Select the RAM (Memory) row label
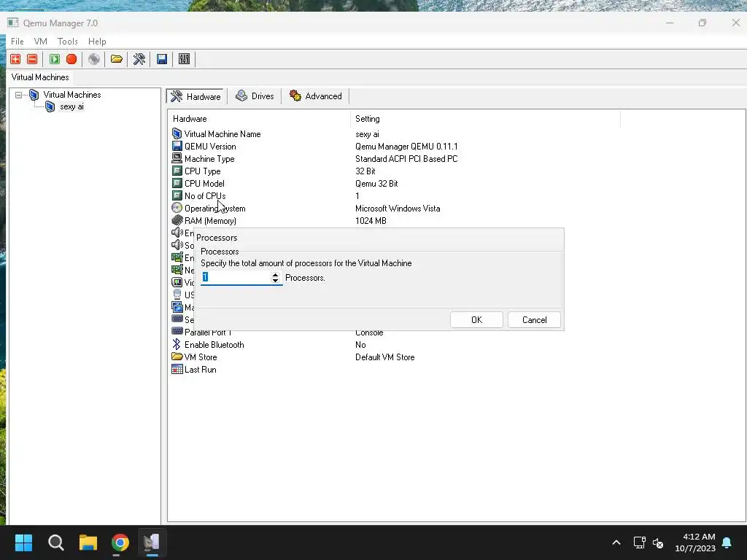The height and width of the screenshot is (560, 747). click(x=210, y=220)
